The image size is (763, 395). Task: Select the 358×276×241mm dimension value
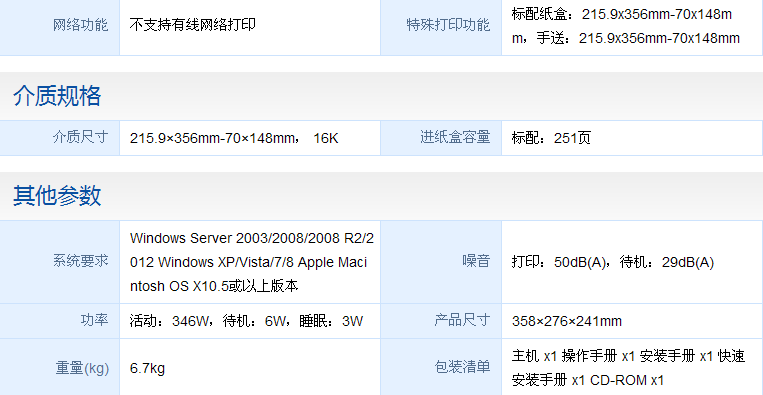(566, 321)
